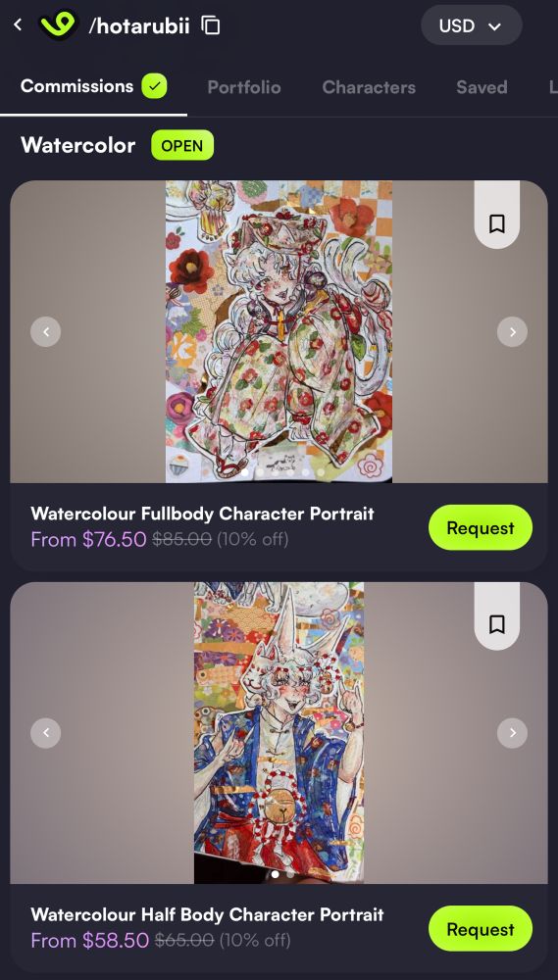Show next image in Fullbody portrait carousel
The height and width of the screenshot is (980, 558).
pos(512,331)
